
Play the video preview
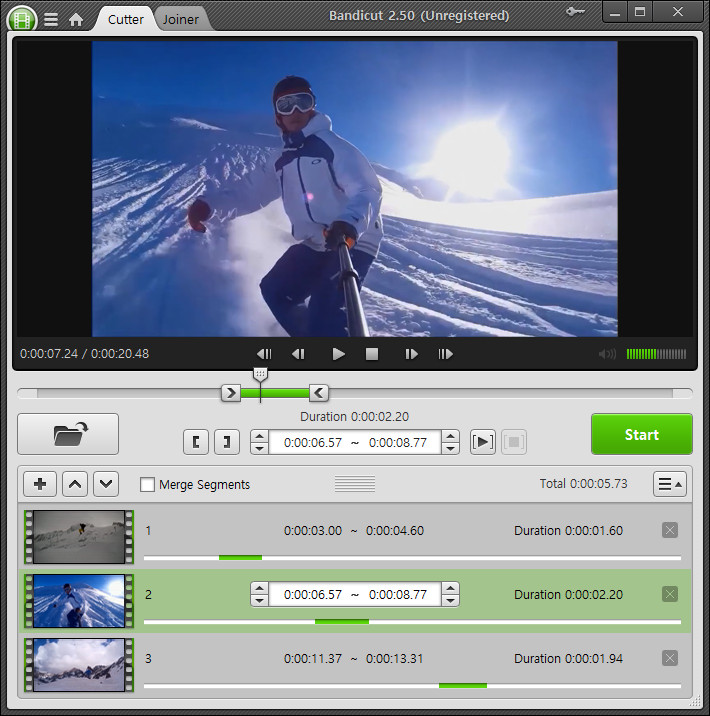[x=338, y=354]
